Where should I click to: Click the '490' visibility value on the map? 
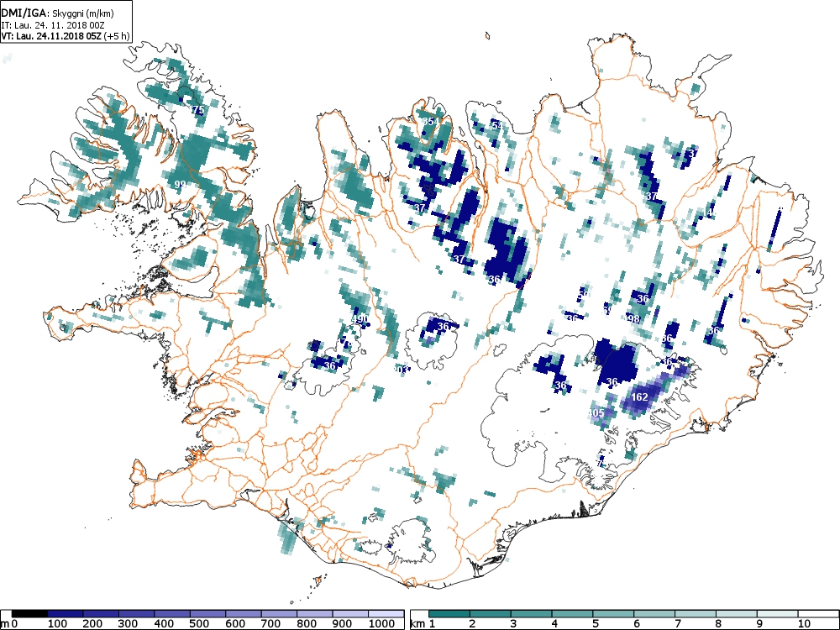coord(360,319)
